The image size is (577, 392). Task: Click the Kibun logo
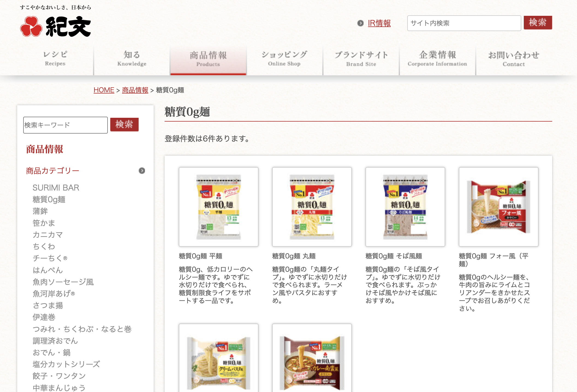[55, 26]
